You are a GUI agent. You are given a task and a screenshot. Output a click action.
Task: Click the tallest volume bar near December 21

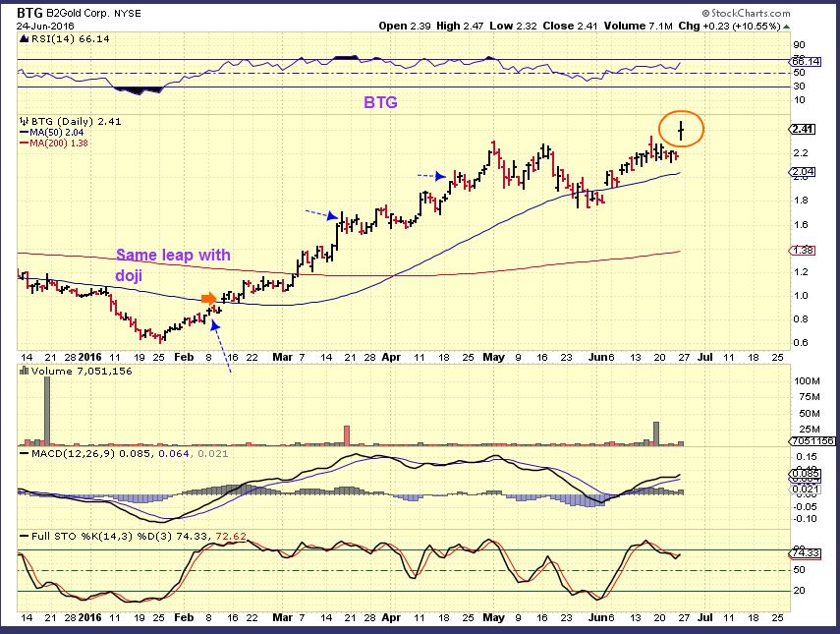point(47,411)
